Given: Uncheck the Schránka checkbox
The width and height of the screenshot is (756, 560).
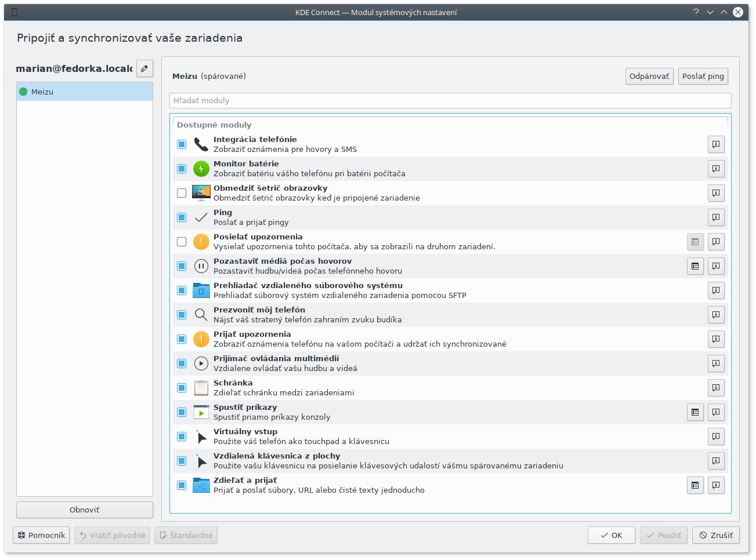Looking at the screenshot, I should (182, 388).
